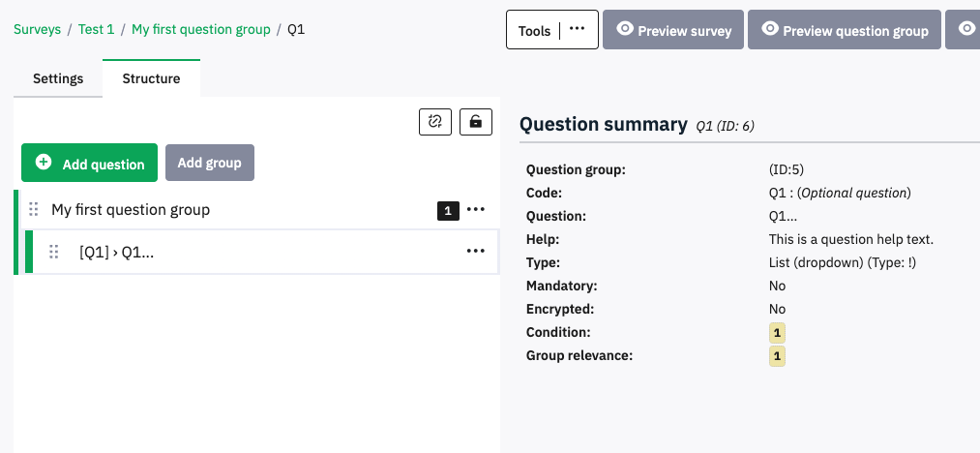
Task: Toggle the unlock sidebar icon
Action: (475, 121)
